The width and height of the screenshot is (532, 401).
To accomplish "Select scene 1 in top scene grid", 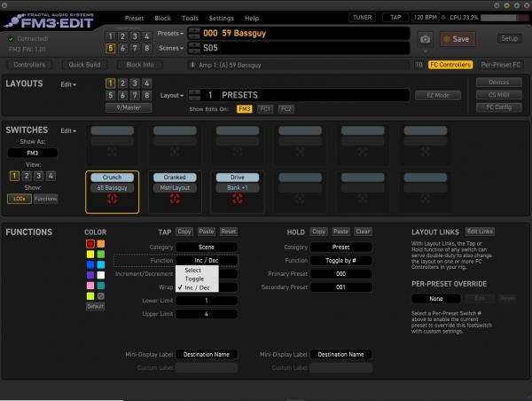I will (x=110, y=36).
